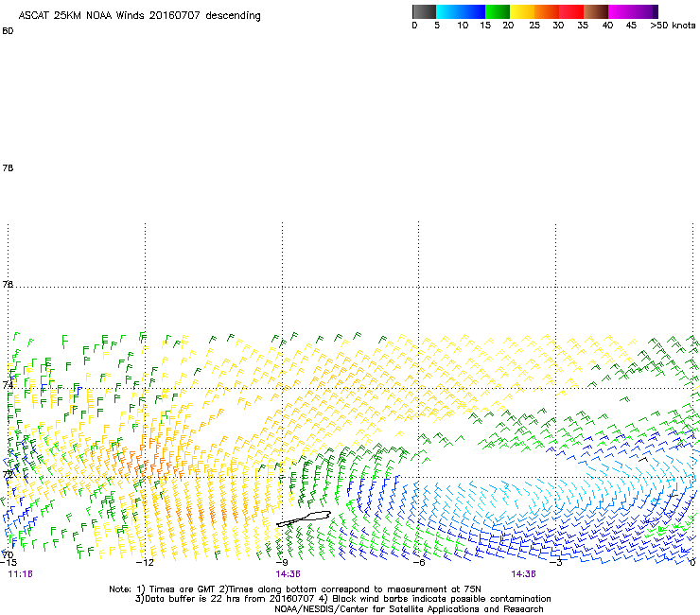This screenshot has width=700, height=615.
Task: Select the dark purple 45-50 knots legend swatch
Action: coord(645,11)
